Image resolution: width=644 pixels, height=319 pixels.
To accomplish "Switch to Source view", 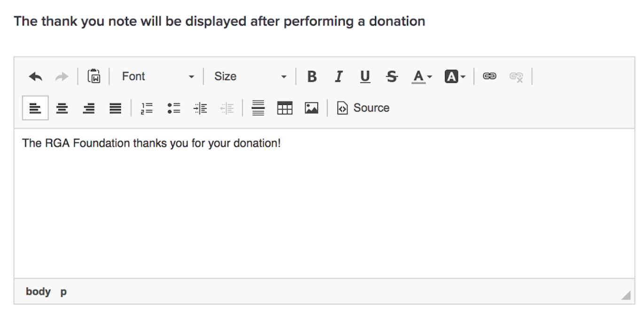I will (363, 108).
